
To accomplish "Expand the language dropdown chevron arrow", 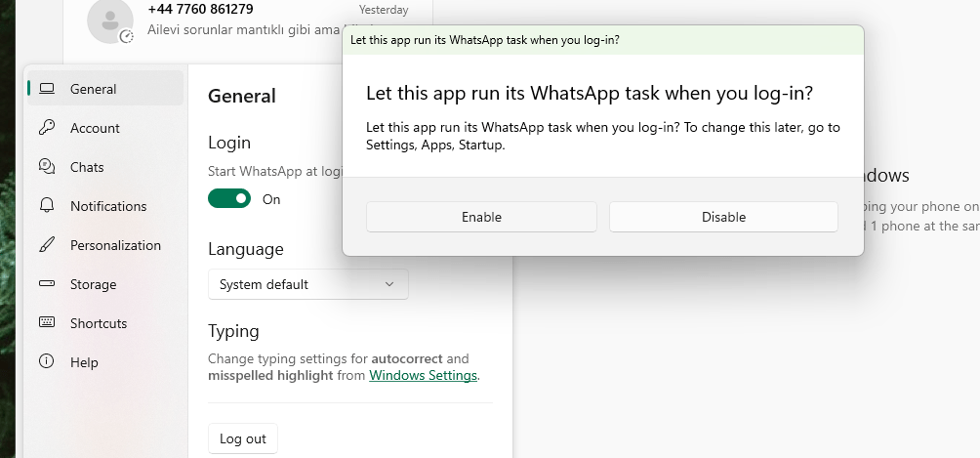I will [389, 284].
